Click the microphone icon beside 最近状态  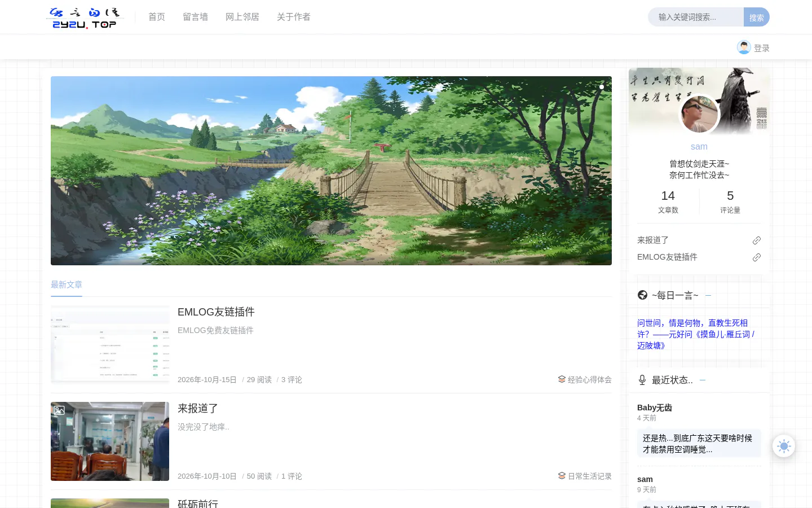pos(642,380)
